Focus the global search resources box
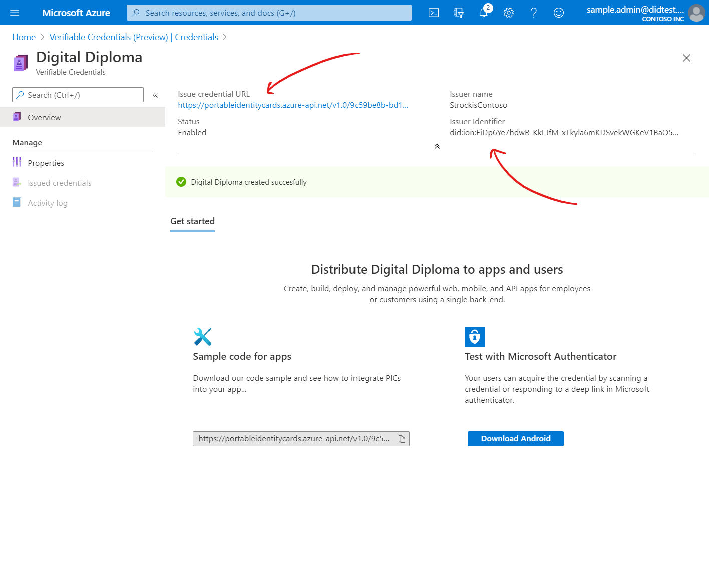The image size is (709, 588). [269, 13]
